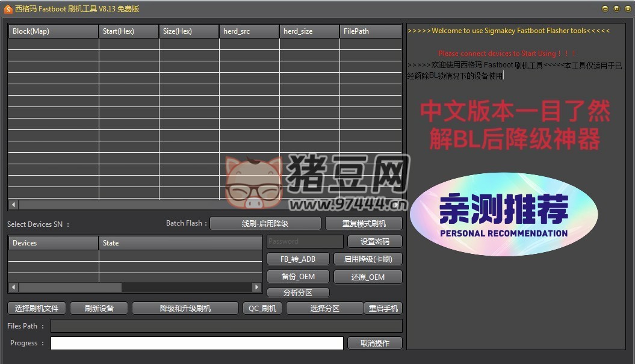
Task: Click the QC_刷机 button
Action: pos(262,308)
